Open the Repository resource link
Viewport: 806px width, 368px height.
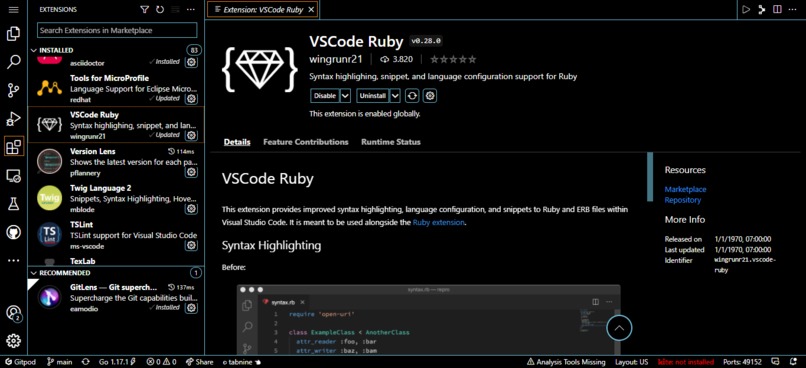[683, 200]
